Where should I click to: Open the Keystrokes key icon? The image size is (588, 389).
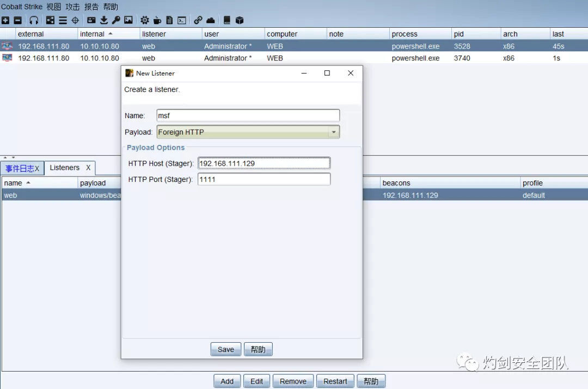coord(116,20)
